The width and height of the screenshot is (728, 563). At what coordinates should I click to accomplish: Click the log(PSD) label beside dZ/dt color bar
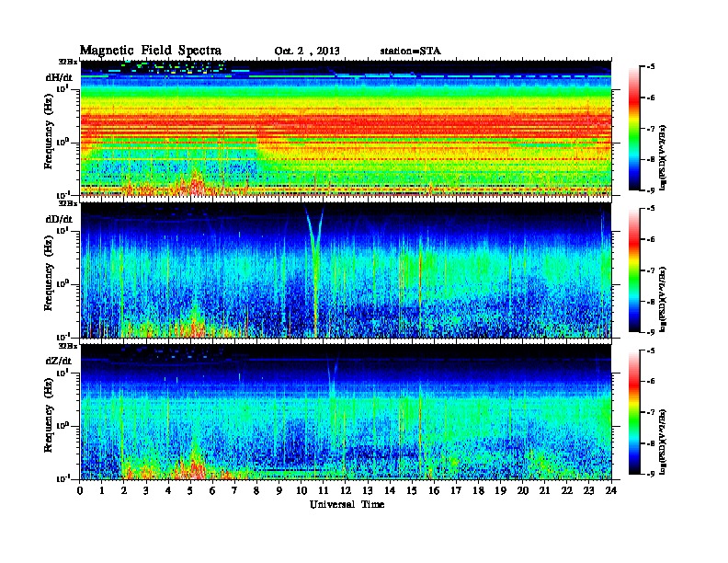(x=664, y=442)
